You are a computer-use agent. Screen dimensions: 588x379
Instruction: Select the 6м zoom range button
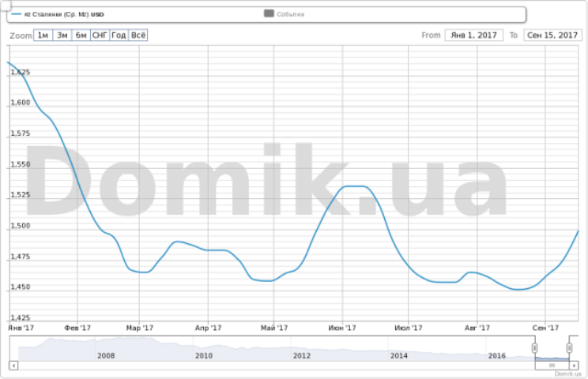[x=81, y=36]
